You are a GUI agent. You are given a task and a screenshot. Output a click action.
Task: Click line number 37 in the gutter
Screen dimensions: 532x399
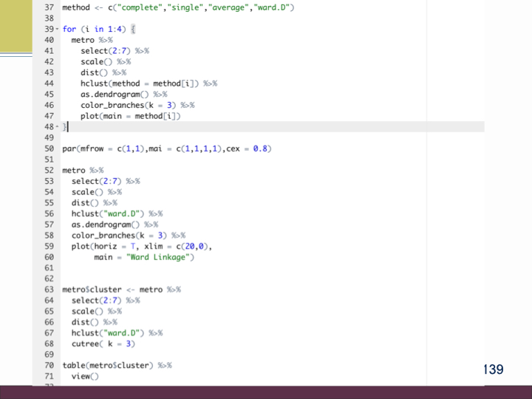click(49, 7)
